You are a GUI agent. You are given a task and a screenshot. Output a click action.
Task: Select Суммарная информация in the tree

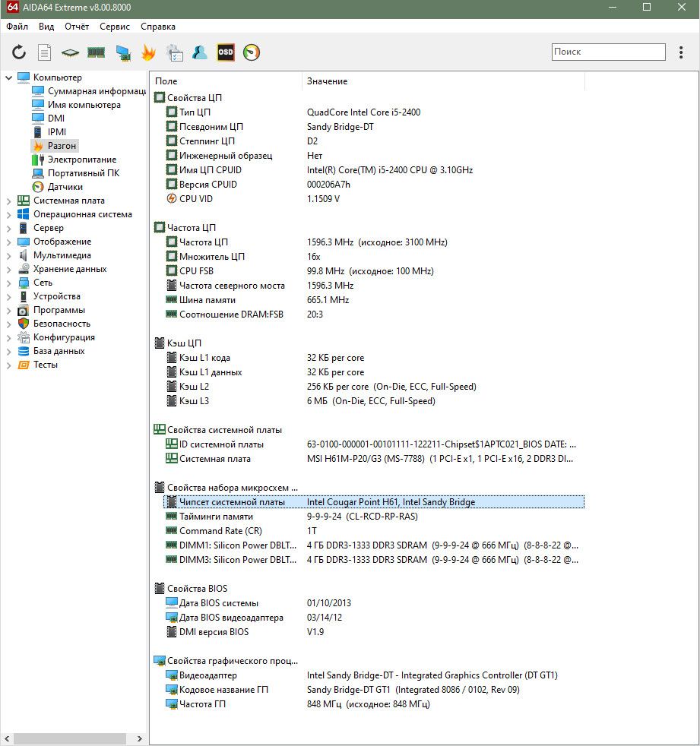(89, 91)
